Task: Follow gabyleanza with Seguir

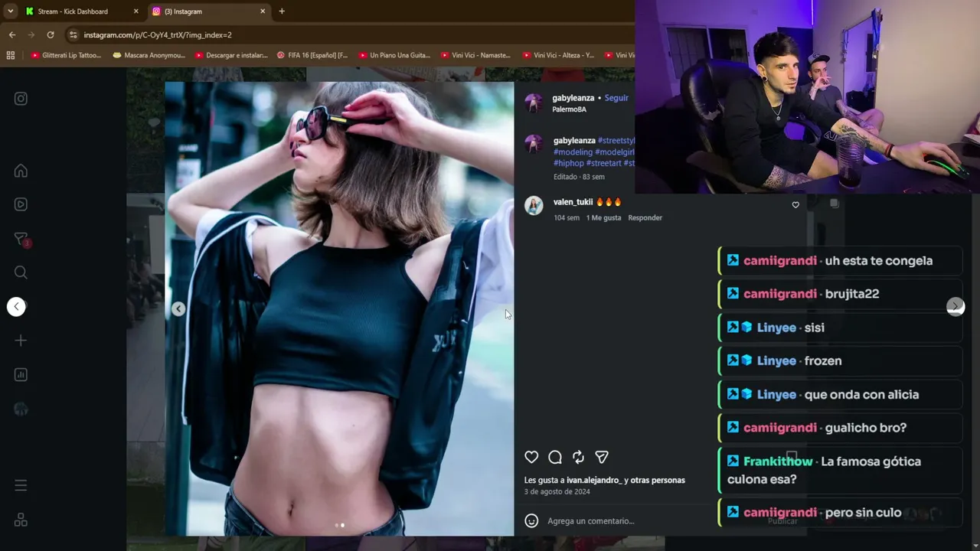Action: (616, 98)
